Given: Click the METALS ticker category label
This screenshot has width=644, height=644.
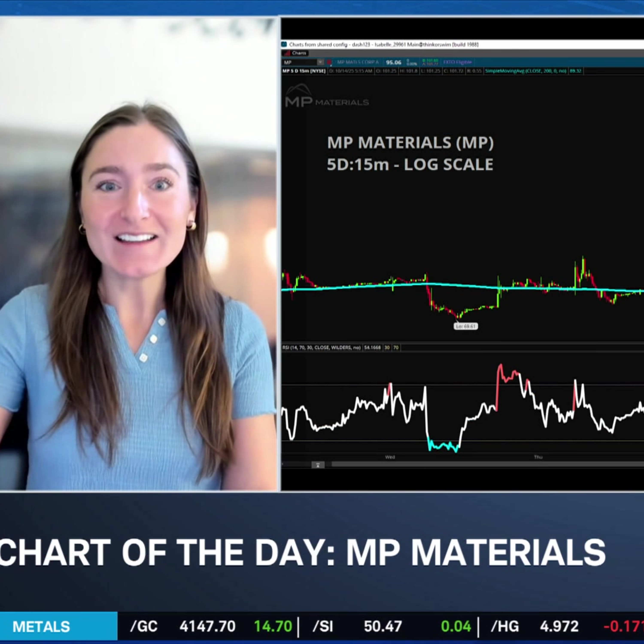Looking at the screenshot, I should click(x=41, y=627).
